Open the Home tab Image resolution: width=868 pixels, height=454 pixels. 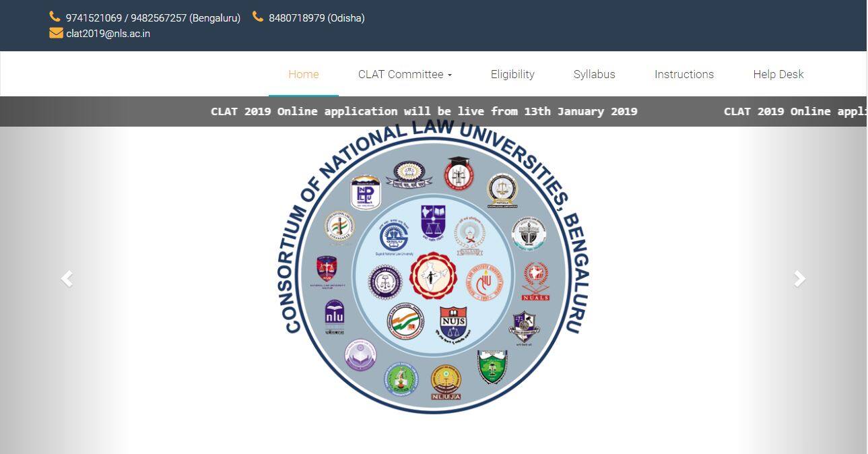[304, 74]
